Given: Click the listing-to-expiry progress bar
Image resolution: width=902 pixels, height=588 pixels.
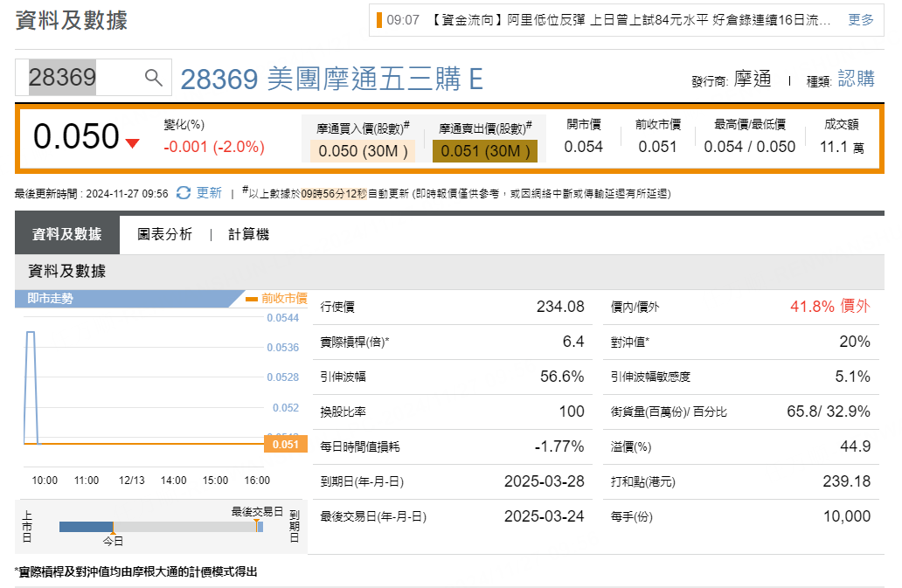Looking at the screenshot, I should (157, 527).
